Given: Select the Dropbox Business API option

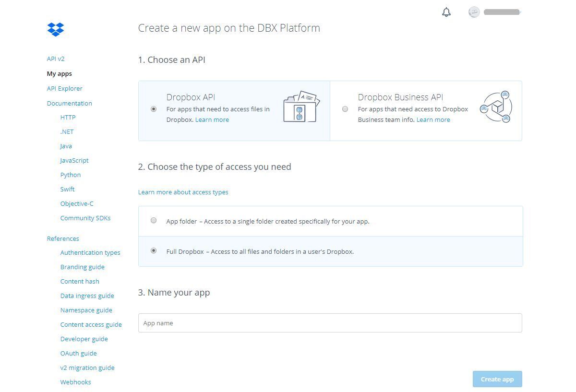Looking at the screenshot, I should 345,109.
